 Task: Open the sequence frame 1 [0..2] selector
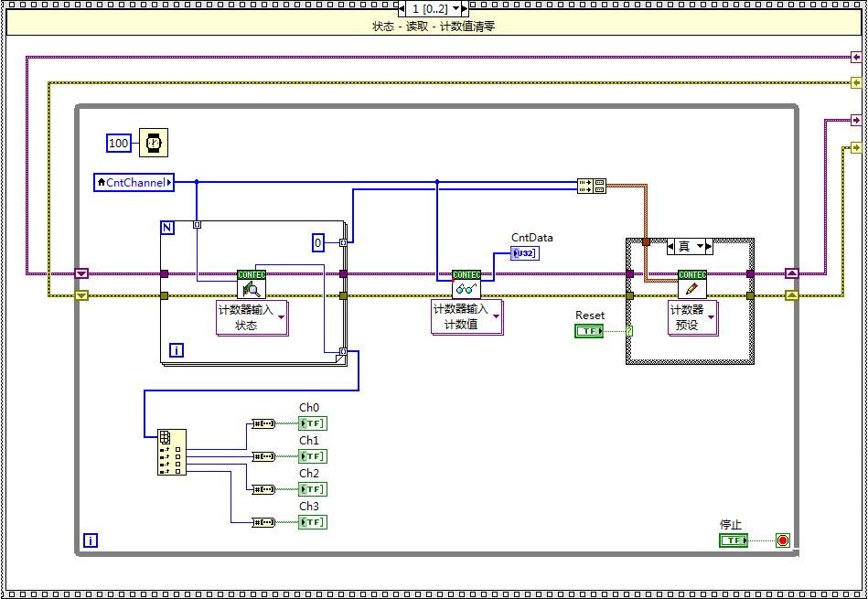[x=429, y=8]
